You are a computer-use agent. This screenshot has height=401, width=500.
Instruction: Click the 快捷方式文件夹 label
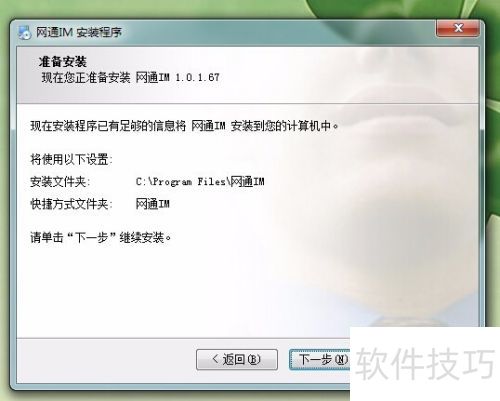[x=71, y=204]
